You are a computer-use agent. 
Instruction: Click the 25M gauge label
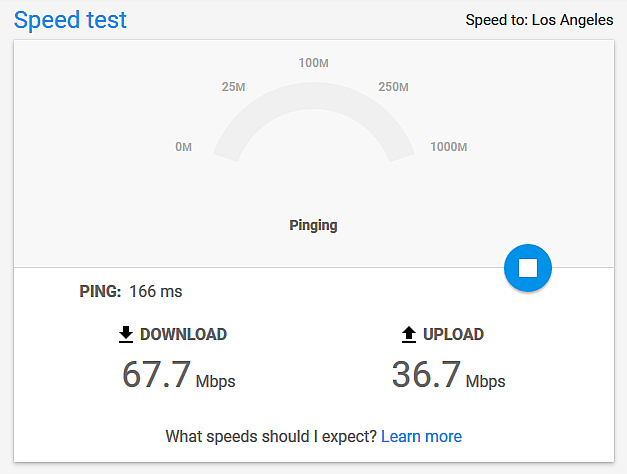(234, 87)
